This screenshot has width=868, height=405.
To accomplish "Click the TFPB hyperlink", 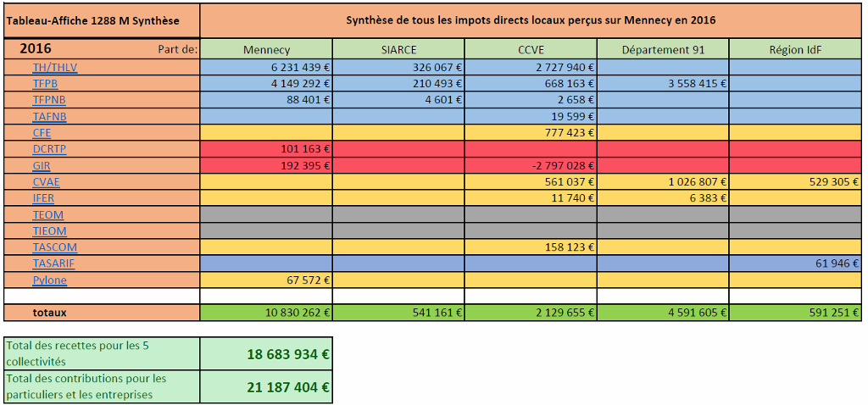I will 45,84.
